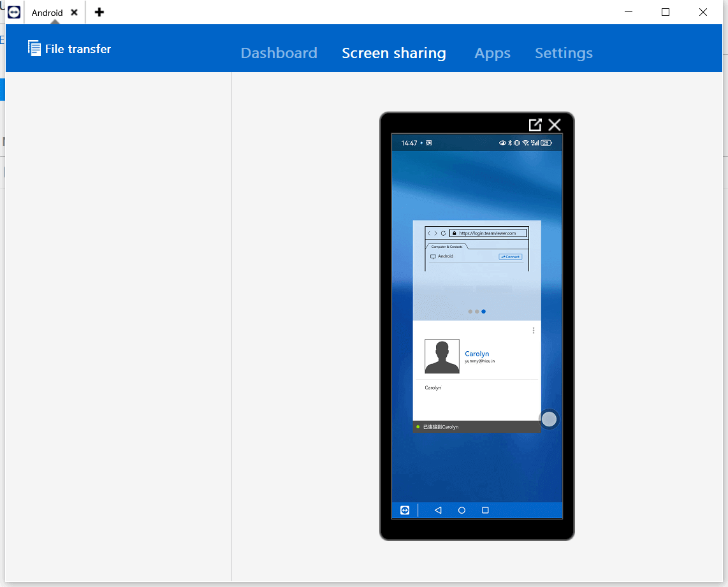The height and width of the screenshot is (587, 728).
Task: Click the eye icon in phone status bar
Action: pos(502,143)
